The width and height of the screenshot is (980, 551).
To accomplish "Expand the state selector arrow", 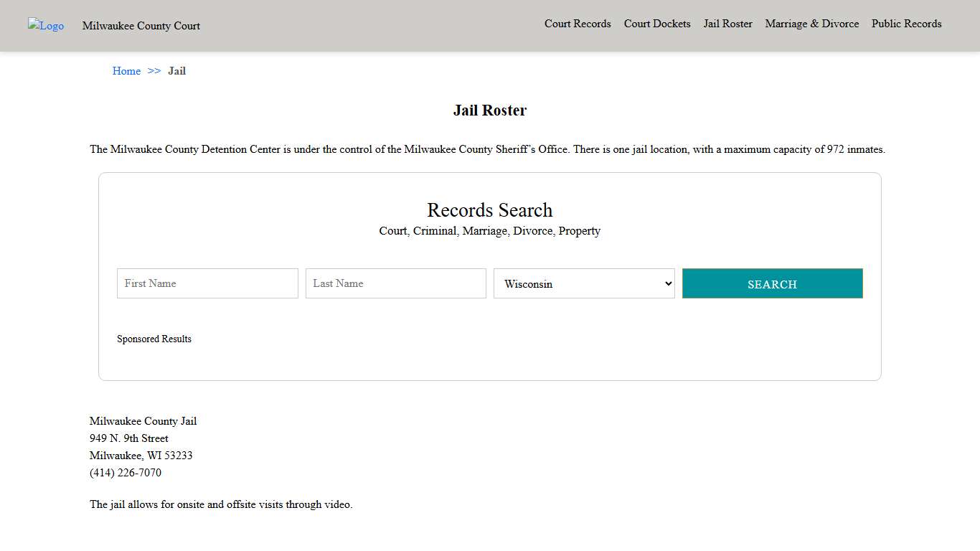I will pyautogui.click(x=666, y=283).
